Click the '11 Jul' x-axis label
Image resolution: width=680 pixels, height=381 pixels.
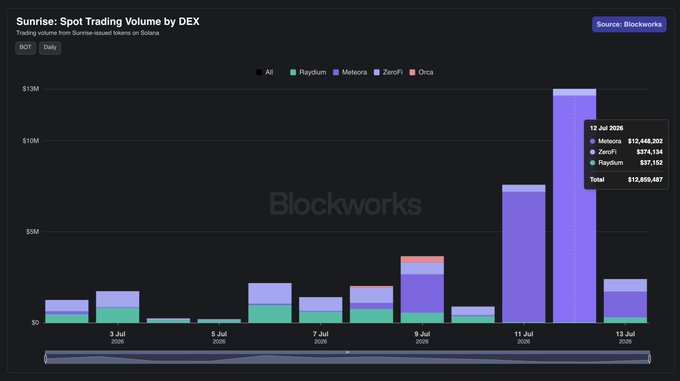tap(523, 334)
